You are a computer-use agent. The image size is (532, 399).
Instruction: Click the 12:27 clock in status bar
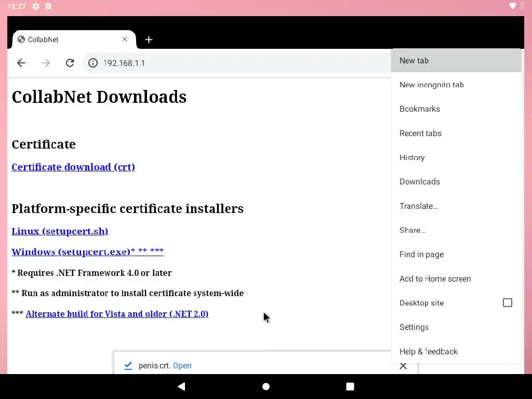pos(16,6)
